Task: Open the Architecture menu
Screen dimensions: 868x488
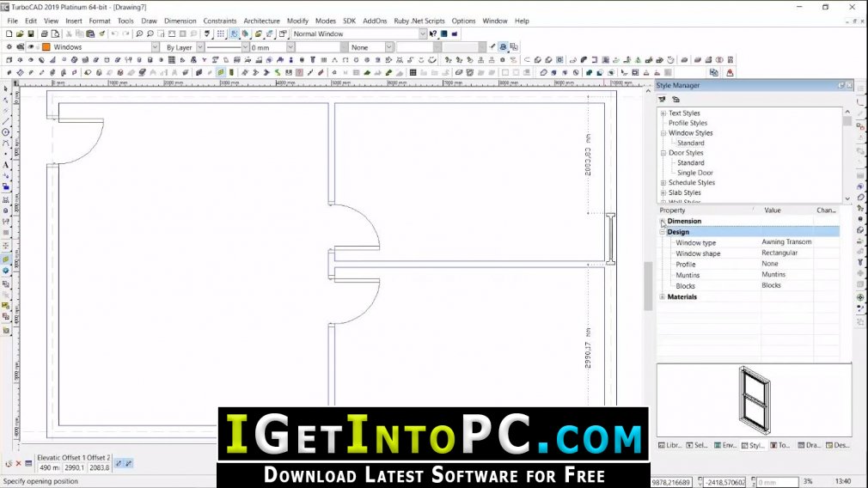Action: tap(261, 21)
